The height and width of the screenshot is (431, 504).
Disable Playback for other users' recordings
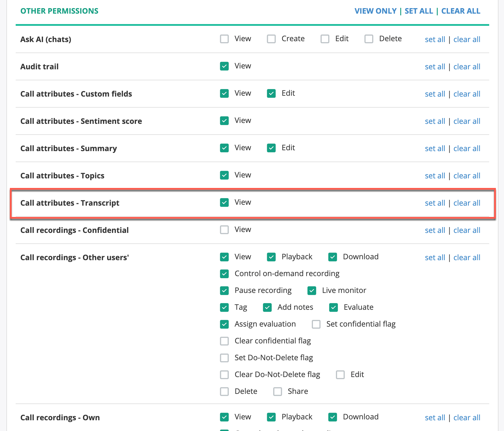click(x=271, y=257)
